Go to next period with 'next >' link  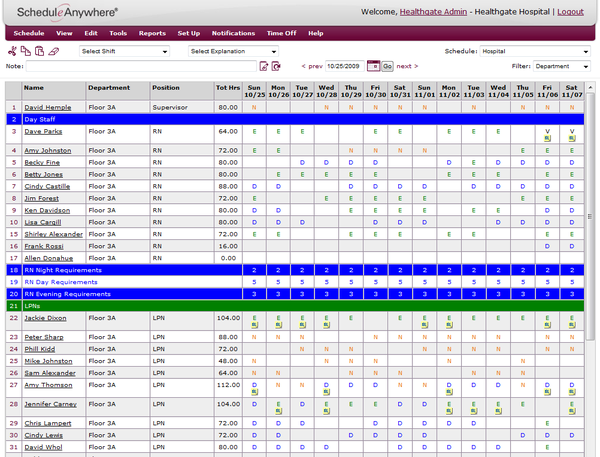406,66
